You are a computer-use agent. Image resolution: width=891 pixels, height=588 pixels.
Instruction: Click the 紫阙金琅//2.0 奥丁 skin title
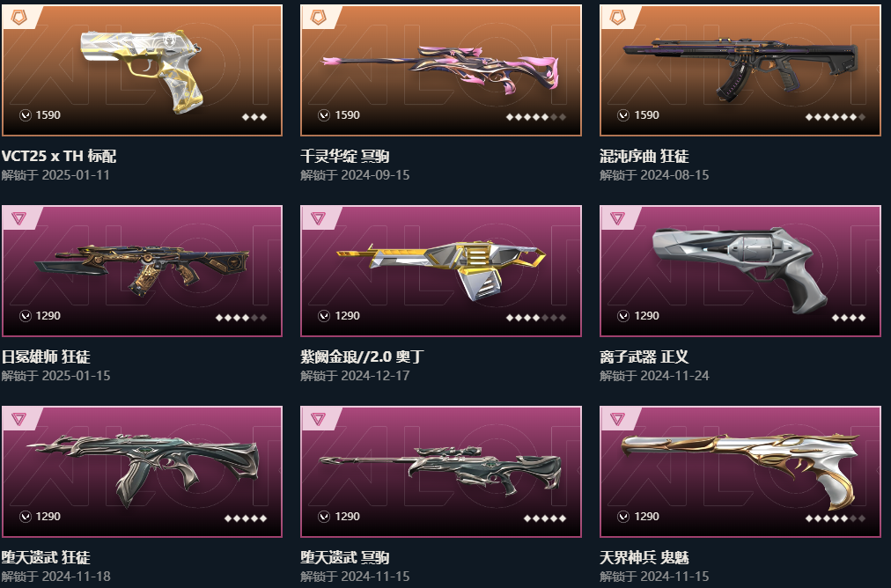(362, 356)
